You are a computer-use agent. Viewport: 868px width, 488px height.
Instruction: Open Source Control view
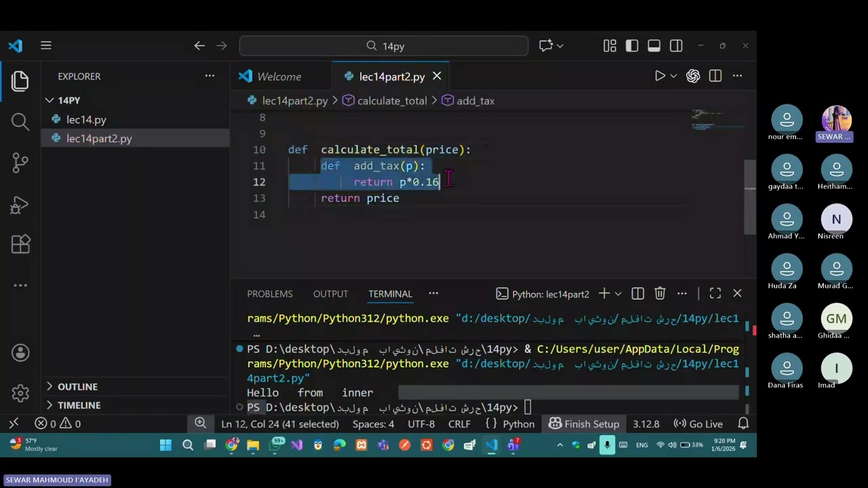click(x=20, y=162)
